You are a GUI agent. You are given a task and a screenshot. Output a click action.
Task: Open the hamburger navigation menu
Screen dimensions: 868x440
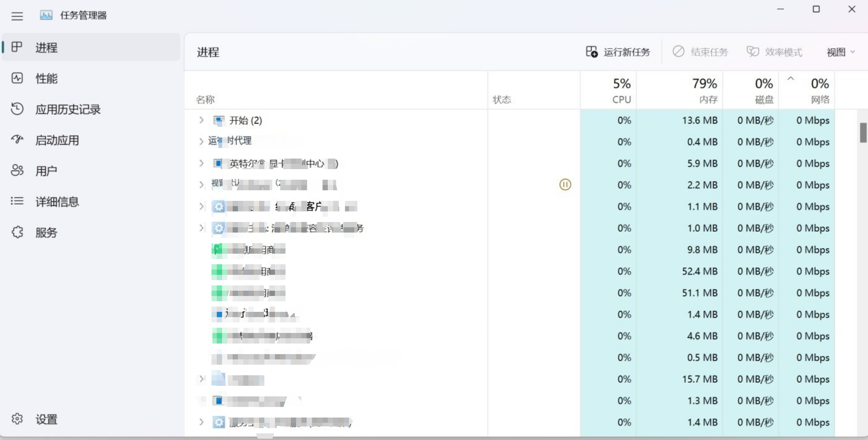(17, 16)
